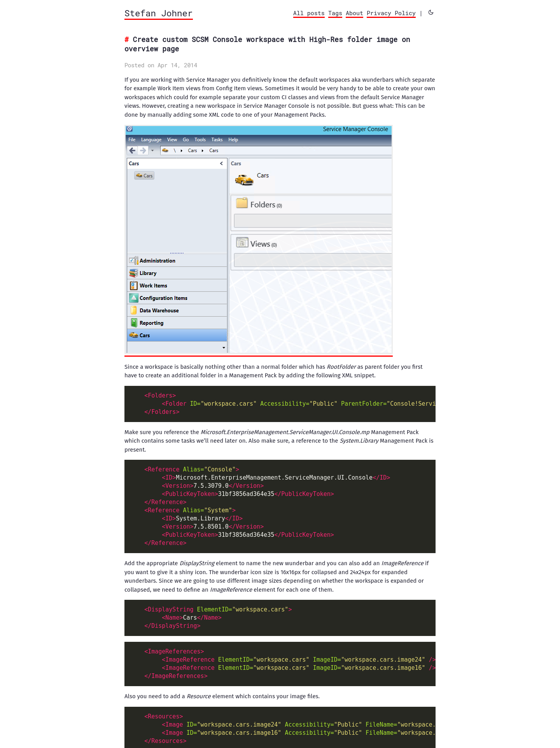This screenshot has width=560, height=748.
Task: Select the Administration workspace label
Action: (x=157, y=261)
